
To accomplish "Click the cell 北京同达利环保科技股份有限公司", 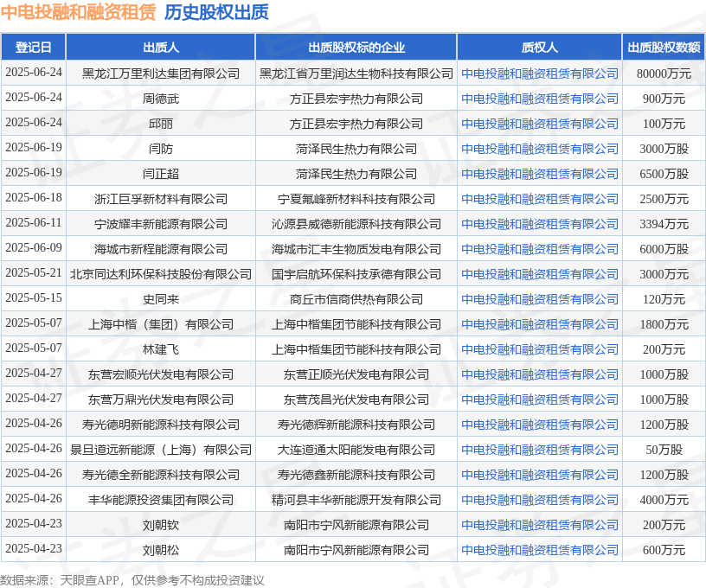I will tap(161, 274).
